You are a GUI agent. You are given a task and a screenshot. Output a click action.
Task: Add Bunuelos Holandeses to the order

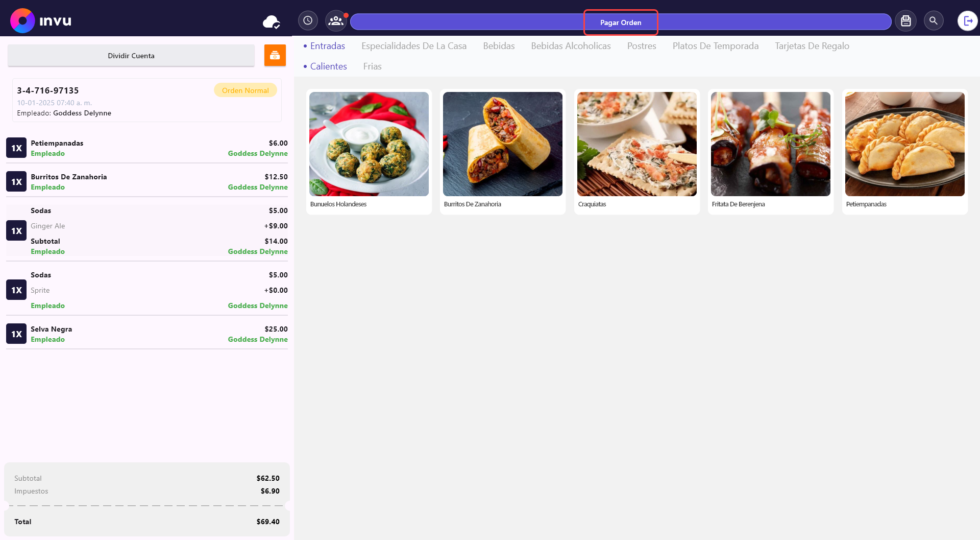[369, 152]
